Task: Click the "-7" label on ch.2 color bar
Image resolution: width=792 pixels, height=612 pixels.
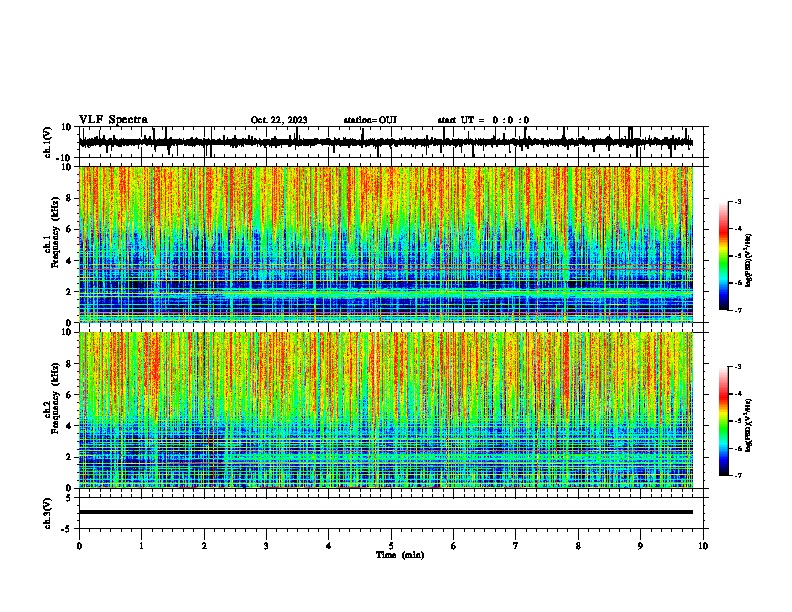Action: [737, 475]
